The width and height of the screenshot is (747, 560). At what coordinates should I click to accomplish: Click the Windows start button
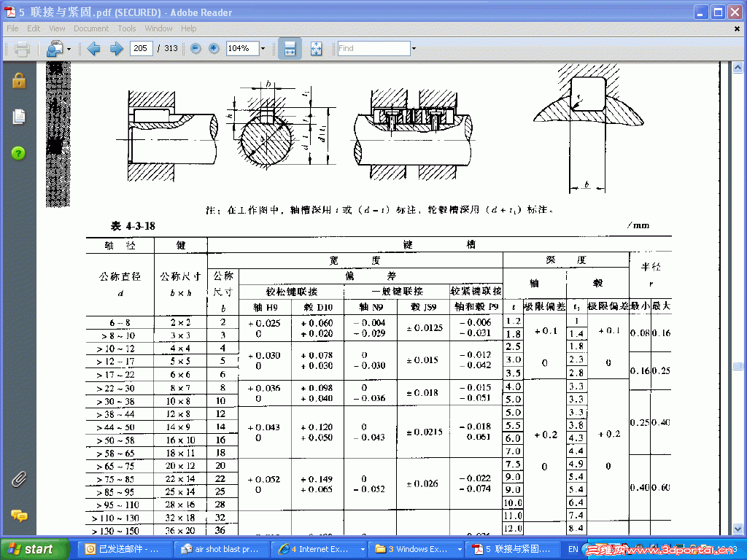point(35,549)
